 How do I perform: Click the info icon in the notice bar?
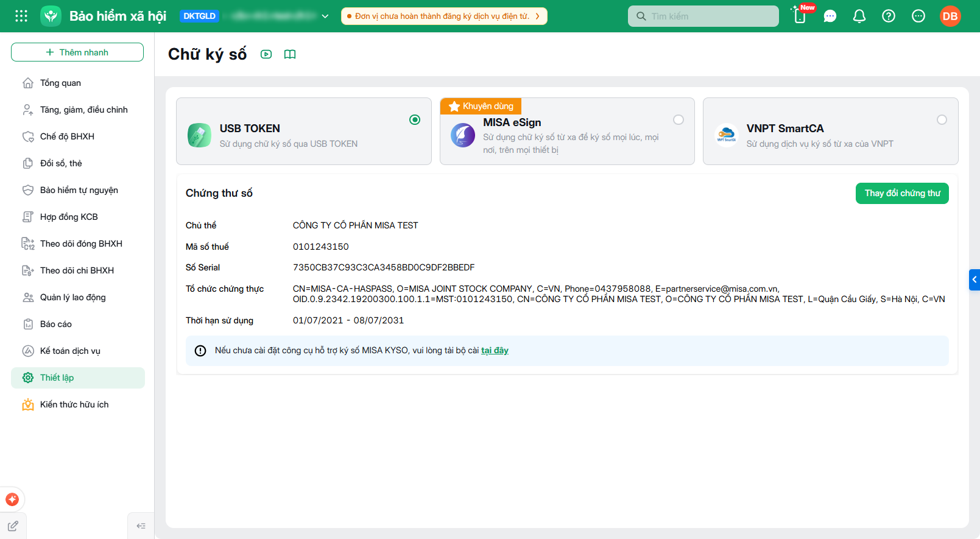pos(200,351)
